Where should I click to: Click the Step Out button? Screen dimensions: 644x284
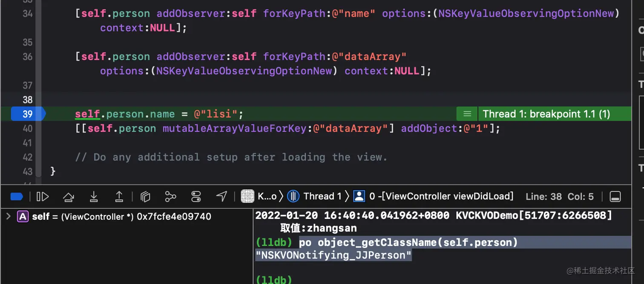click(119, 196)
